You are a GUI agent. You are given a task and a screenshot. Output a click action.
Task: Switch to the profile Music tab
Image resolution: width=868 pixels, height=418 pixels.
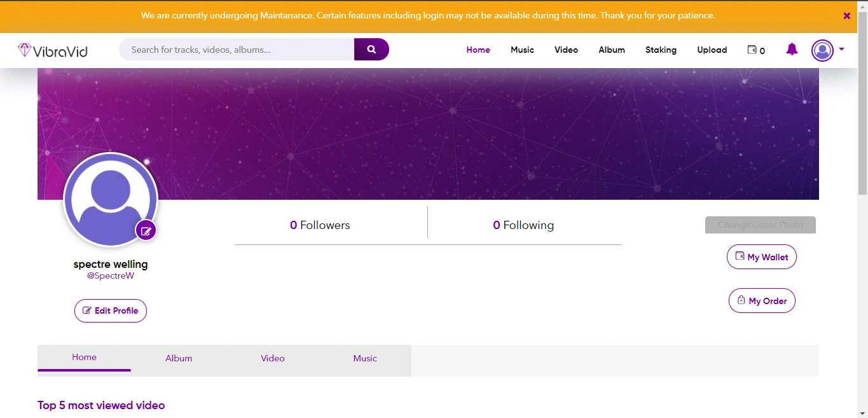(x=365, y=358)
